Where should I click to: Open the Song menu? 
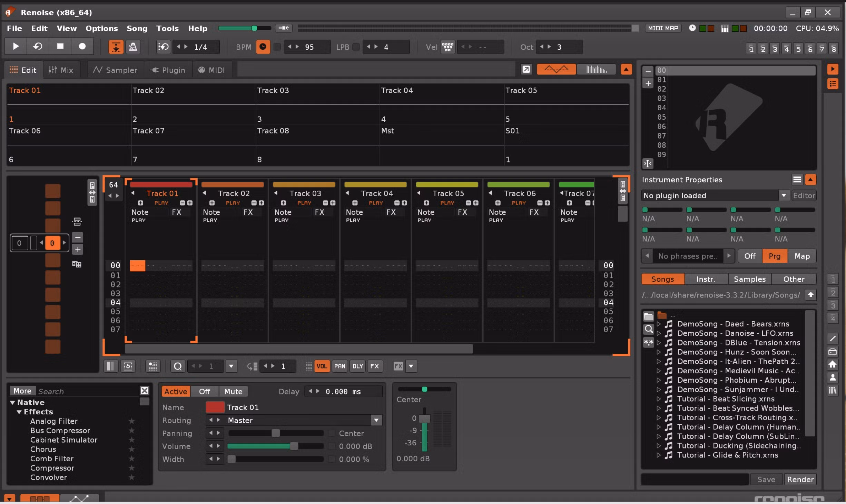[137, 28]
